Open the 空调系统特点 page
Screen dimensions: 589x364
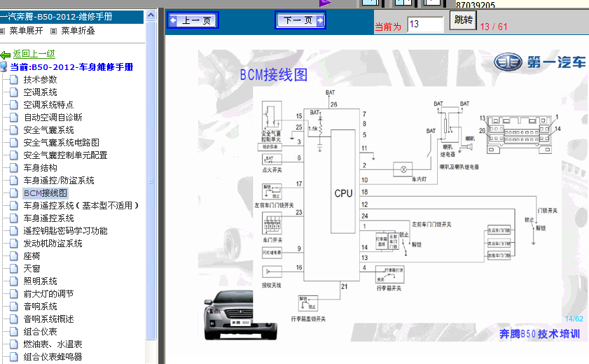[48, 105]
